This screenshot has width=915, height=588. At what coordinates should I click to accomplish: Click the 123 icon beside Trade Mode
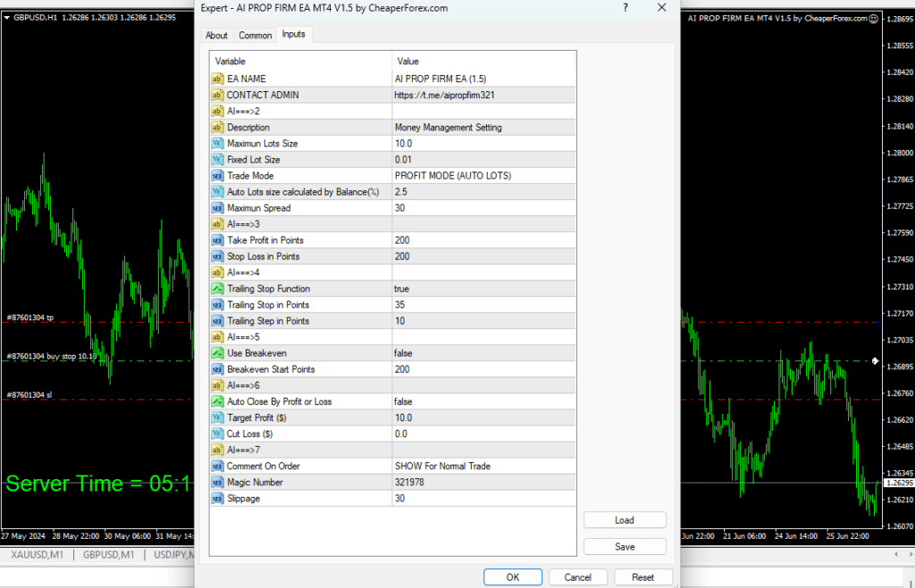216,175
